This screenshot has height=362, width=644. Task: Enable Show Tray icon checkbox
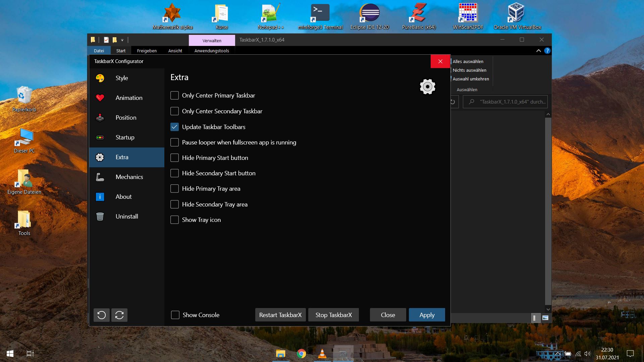point(174,220)
